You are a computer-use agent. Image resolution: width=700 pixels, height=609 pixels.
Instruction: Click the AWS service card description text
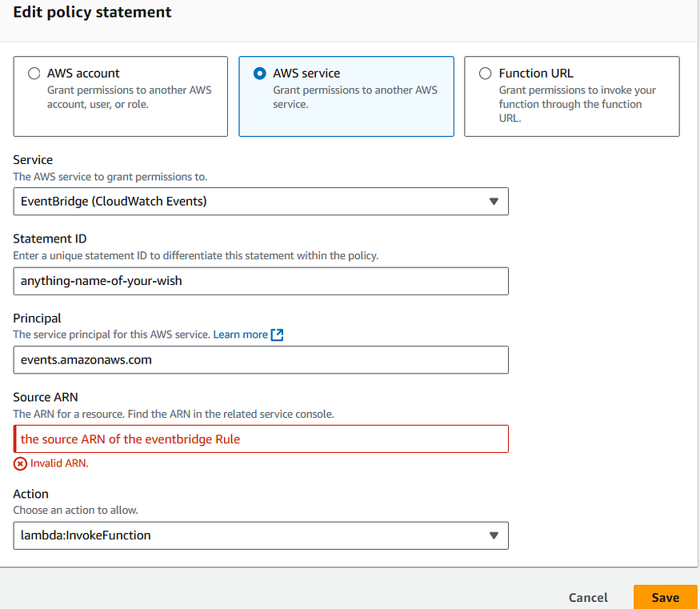[x=355, y=97]
